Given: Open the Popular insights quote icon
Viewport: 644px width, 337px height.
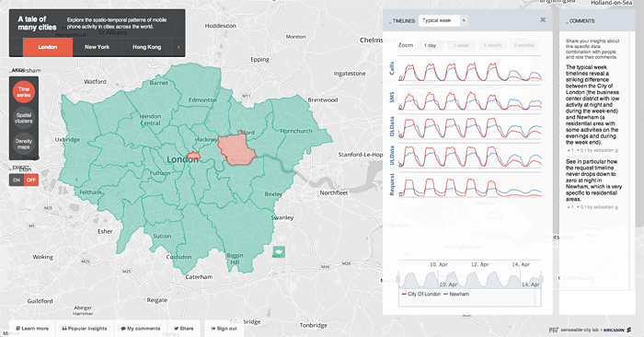Looking at the screenshot, I should pyautogui.click(x=64, y=329).
